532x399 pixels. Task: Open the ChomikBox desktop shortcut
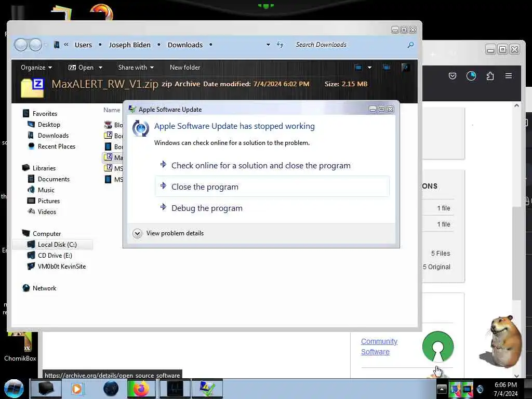(x=20, y=347)
